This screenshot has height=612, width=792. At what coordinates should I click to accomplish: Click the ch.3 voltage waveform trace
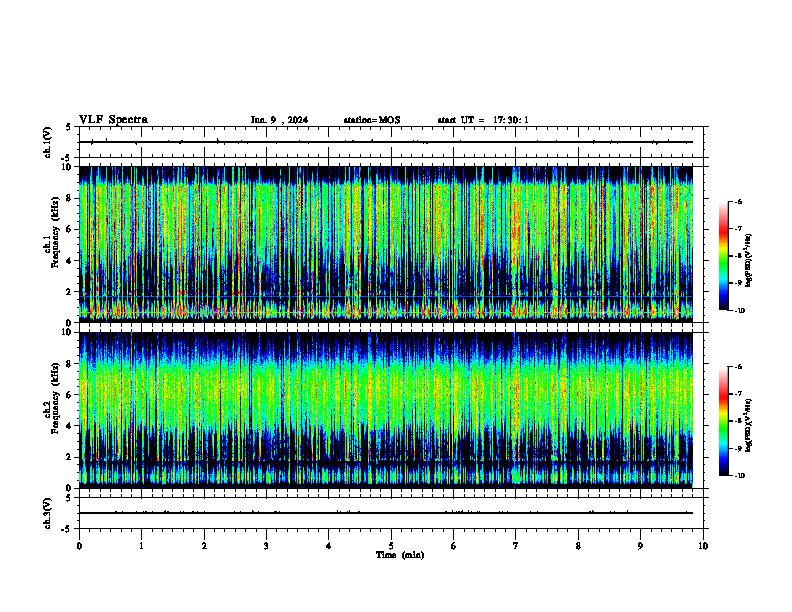(386, 513)
